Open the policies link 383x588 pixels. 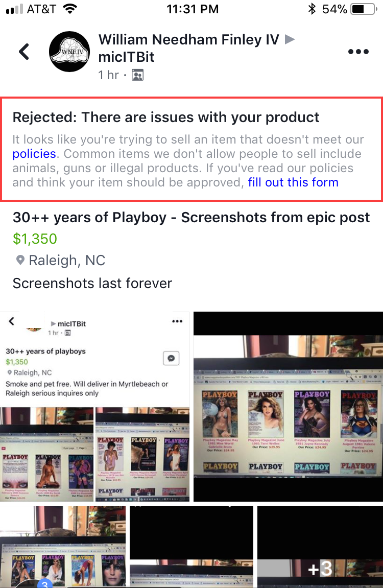pyautogui.click(x=34, y=154)
